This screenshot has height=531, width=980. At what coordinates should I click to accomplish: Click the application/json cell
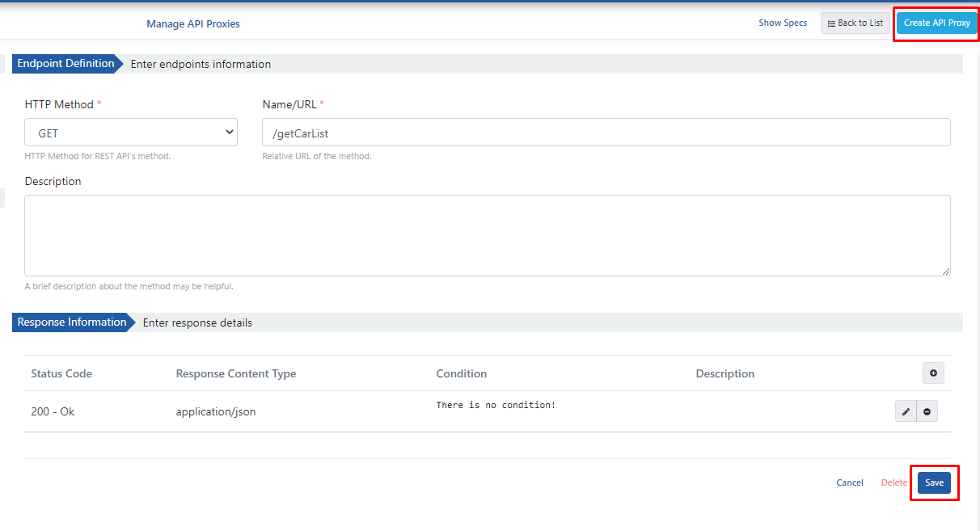point(216,411)
